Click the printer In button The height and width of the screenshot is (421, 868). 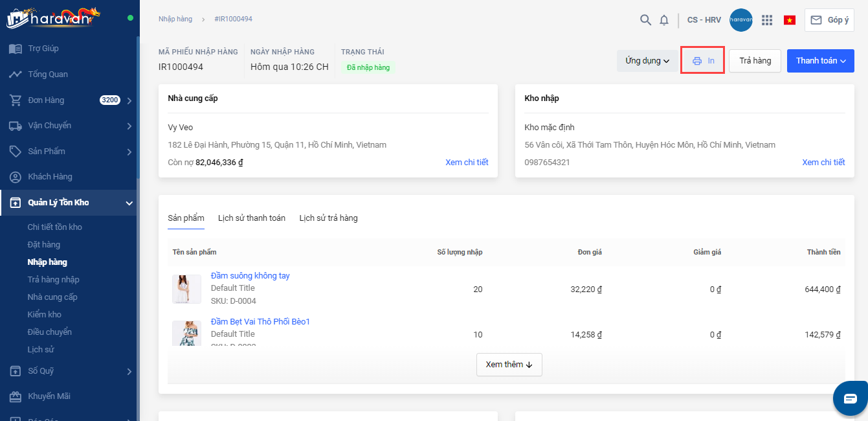702,61
